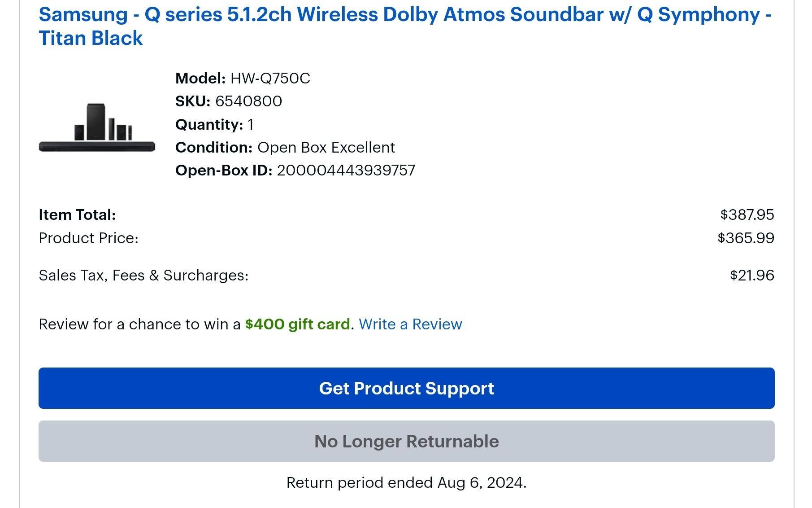Click the SKU number 6540800
The width and height of the screenshot is (812, 508).
point(248,101)
